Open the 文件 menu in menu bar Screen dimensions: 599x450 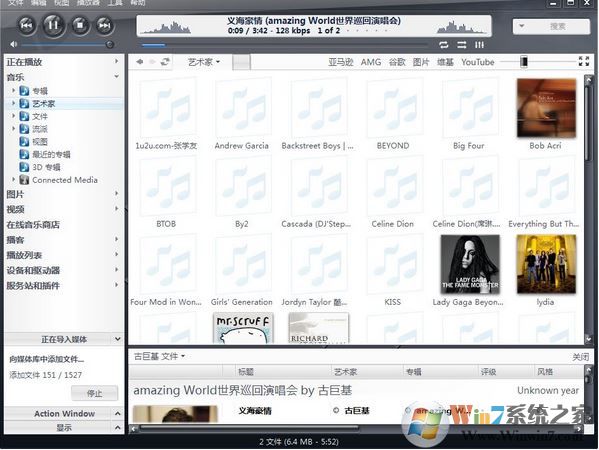(x=16, y=3)
